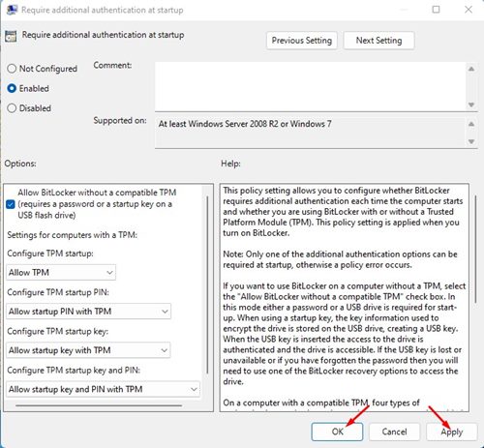Select the Disabled radio button

coord(12,108)
